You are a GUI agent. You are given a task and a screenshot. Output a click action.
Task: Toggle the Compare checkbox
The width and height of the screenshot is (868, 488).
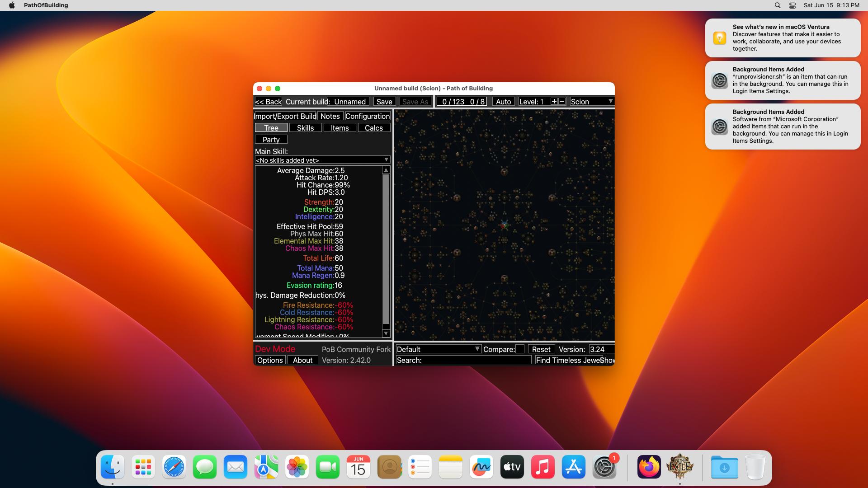[520, 349]
